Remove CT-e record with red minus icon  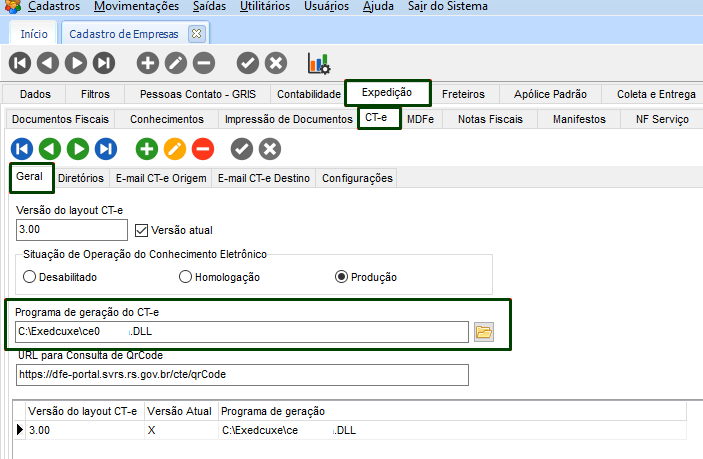(203, 149)
